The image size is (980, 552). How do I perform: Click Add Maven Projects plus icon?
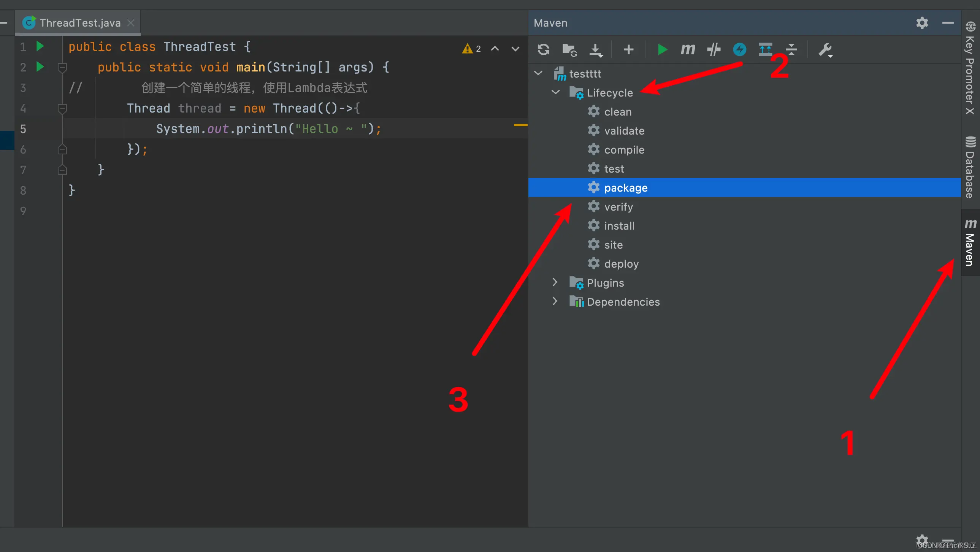pyautogui.click(x=628, y=49)
